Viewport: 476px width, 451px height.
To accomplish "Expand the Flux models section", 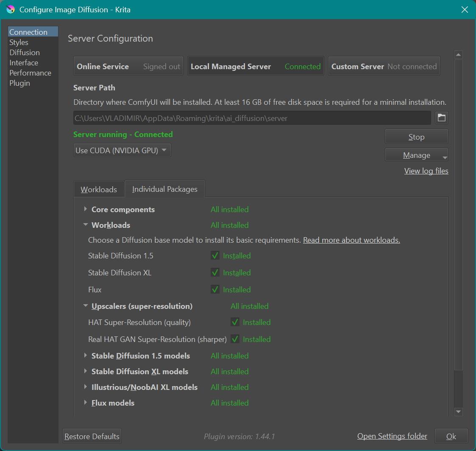I will click(86, 403).
